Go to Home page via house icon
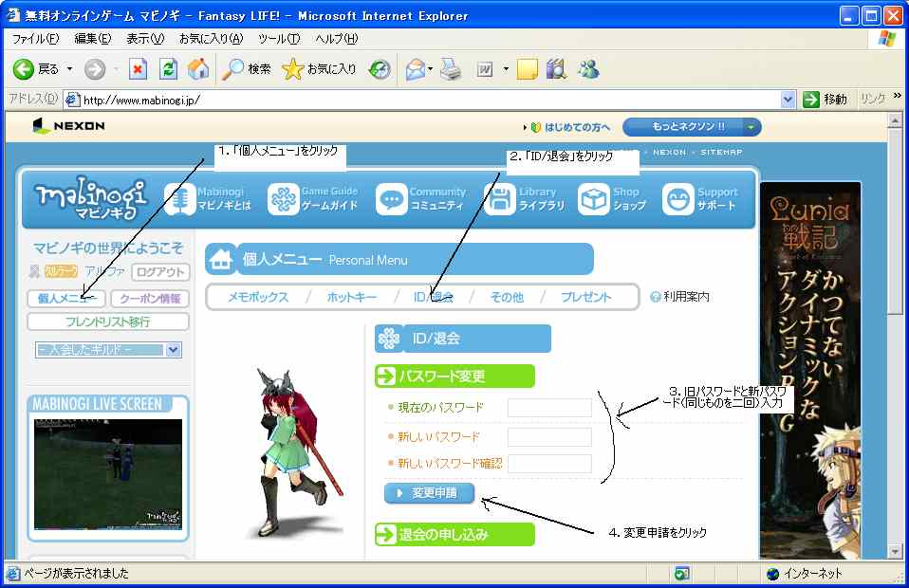Screen dimensions: 909x588 coord(198,69)
